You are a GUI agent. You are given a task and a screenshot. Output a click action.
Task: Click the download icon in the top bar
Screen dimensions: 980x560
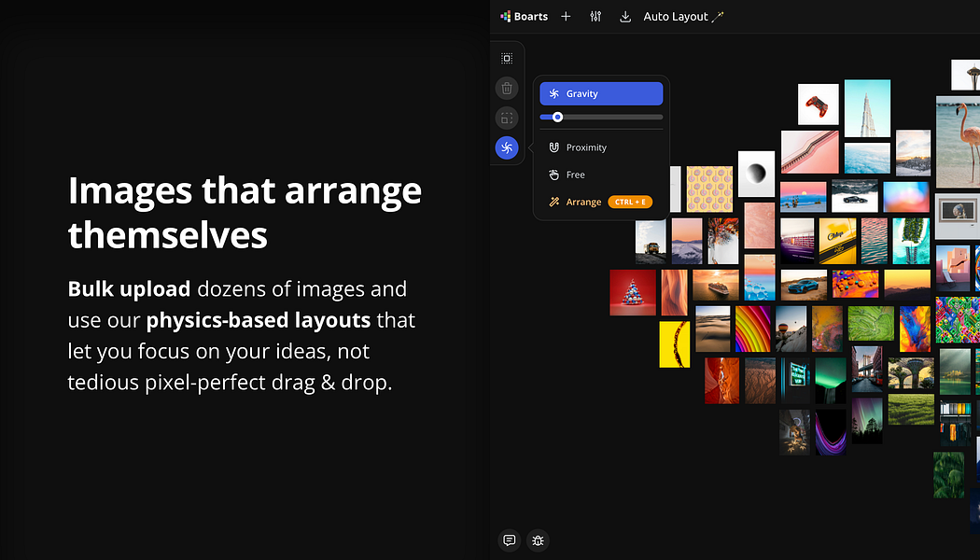pyautogui.click(x=625, y=17)
